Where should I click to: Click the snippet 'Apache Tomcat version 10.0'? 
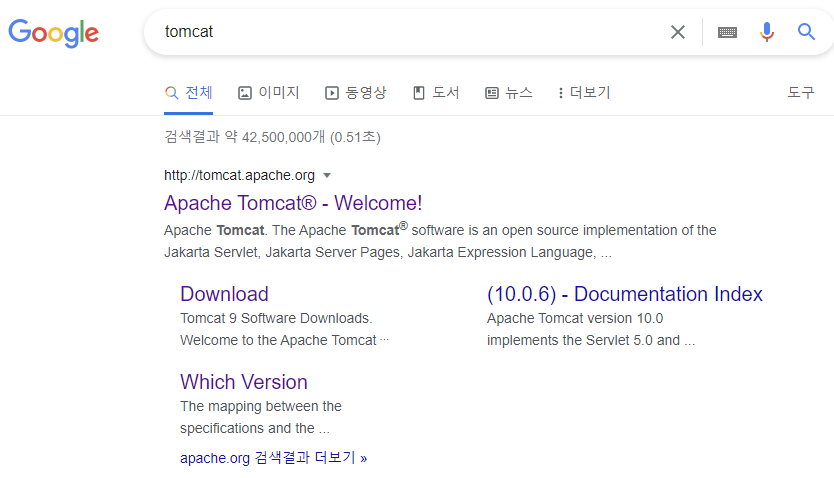click(575, 318)
